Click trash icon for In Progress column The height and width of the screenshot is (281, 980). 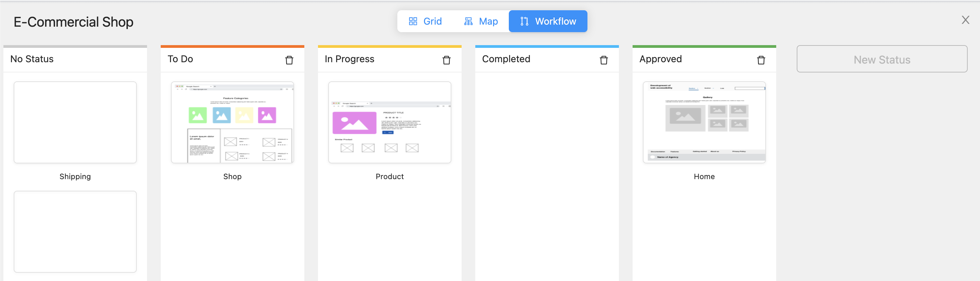point(446,60)
